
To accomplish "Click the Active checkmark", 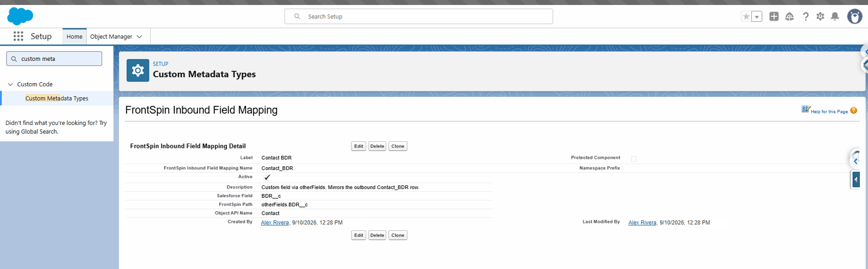I will tap(267, 177).
